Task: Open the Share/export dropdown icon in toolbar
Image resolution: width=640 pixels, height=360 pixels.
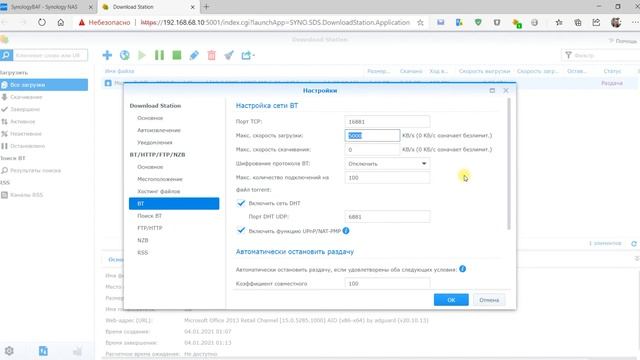Action: pyautogui.click(x=248, y=55)
